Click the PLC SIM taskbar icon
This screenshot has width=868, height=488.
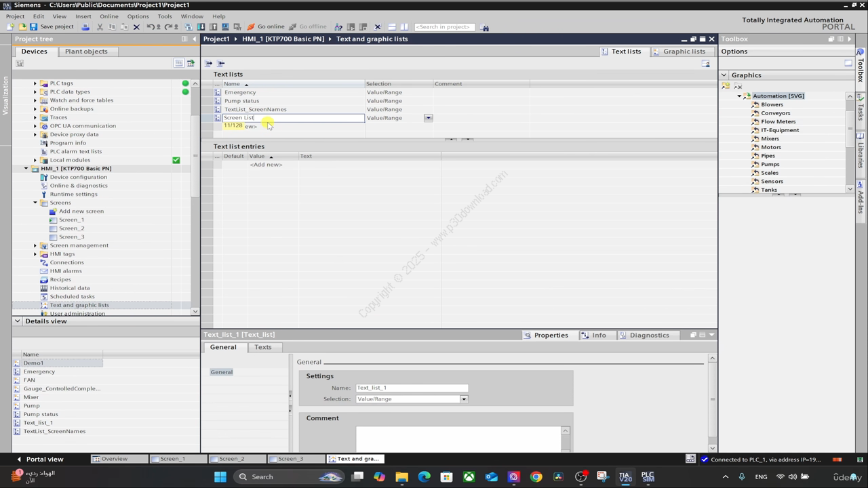tap(648, 476)
